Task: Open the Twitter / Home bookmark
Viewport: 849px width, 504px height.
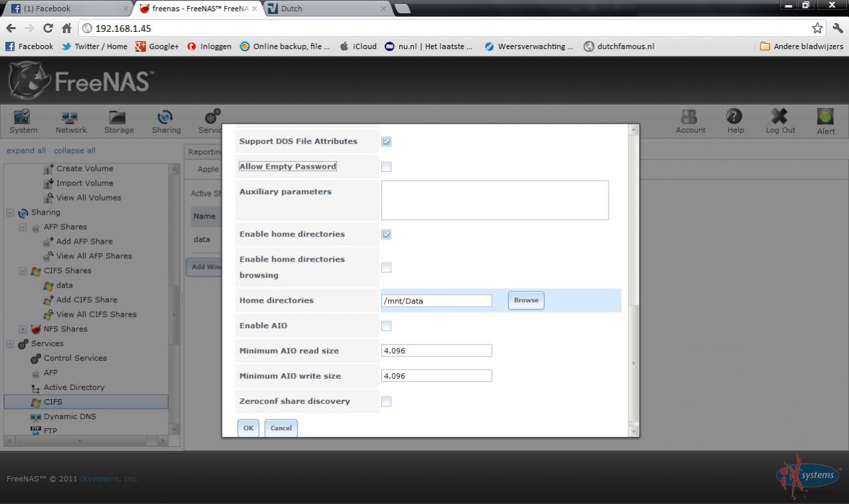Action: click(x=94, y=46)
